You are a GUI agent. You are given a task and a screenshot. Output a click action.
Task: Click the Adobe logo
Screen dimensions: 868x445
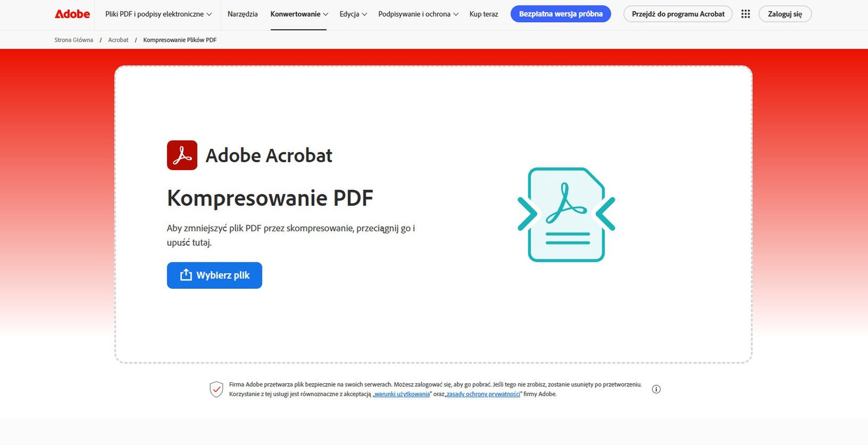click(72, 14)
